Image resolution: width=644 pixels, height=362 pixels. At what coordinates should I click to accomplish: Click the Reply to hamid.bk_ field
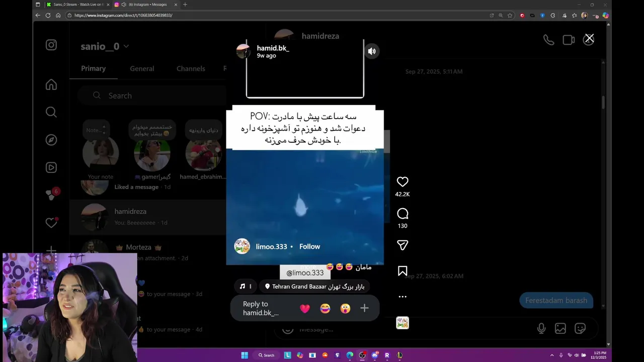[x=261, y=308]
